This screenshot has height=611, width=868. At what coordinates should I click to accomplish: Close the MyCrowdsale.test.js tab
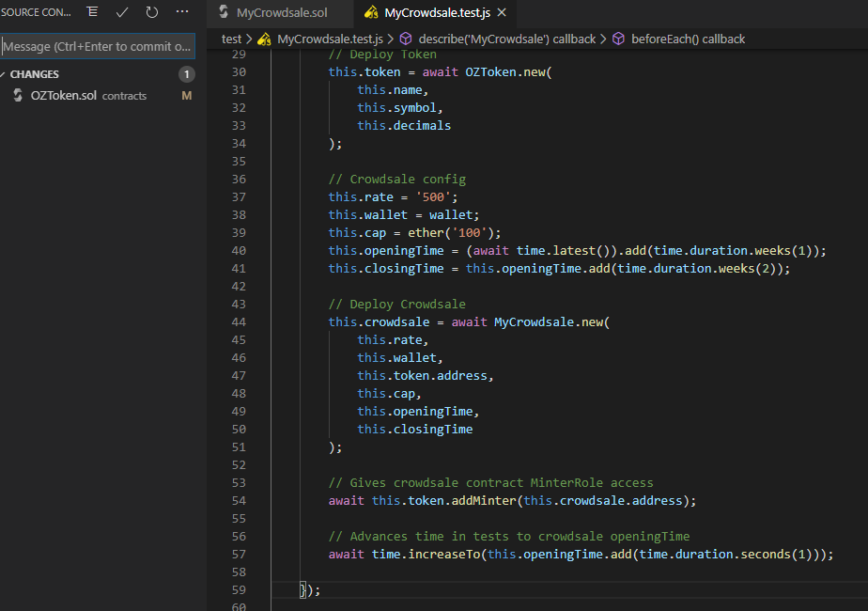point(501,13)
